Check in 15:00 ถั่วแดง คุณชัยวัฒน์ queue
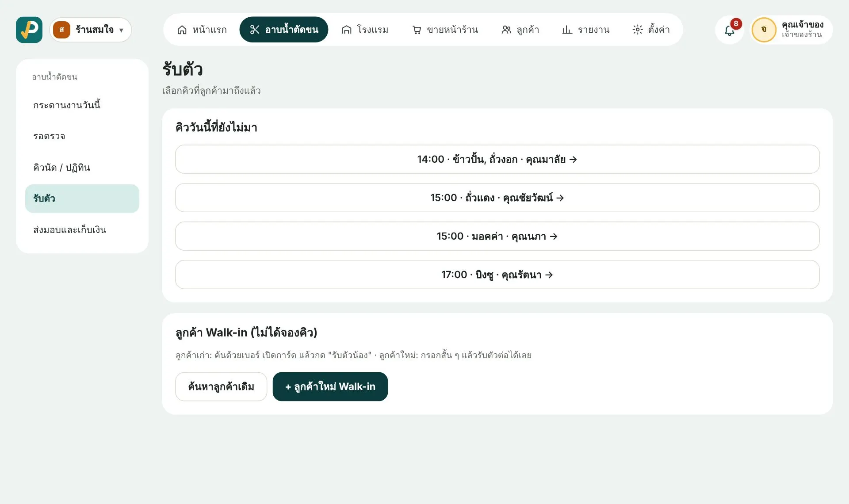The width and height of the screenshot is (849, 504). pyautogui.click(x=497, y=198)
